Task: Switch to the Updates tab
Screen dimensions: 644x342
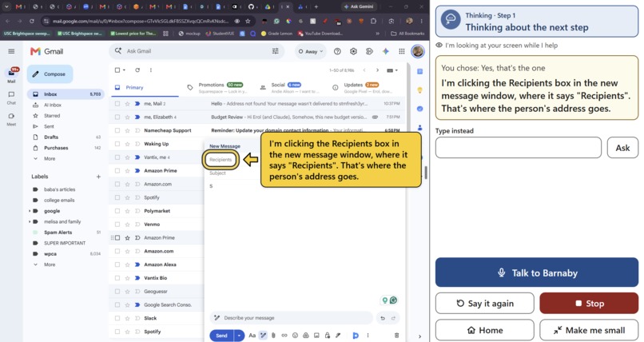Action: (361, 87)
